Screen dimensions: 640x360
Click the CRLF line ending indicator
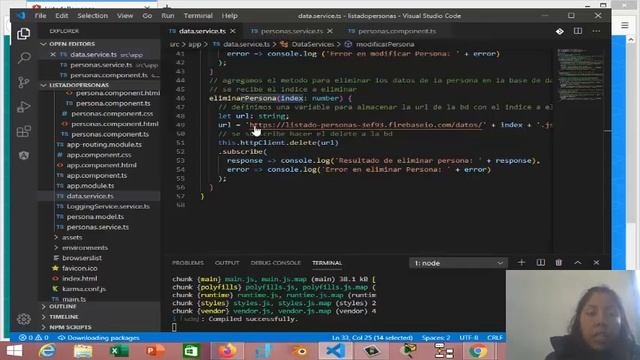pyautogui.click(x=495, y=338)
